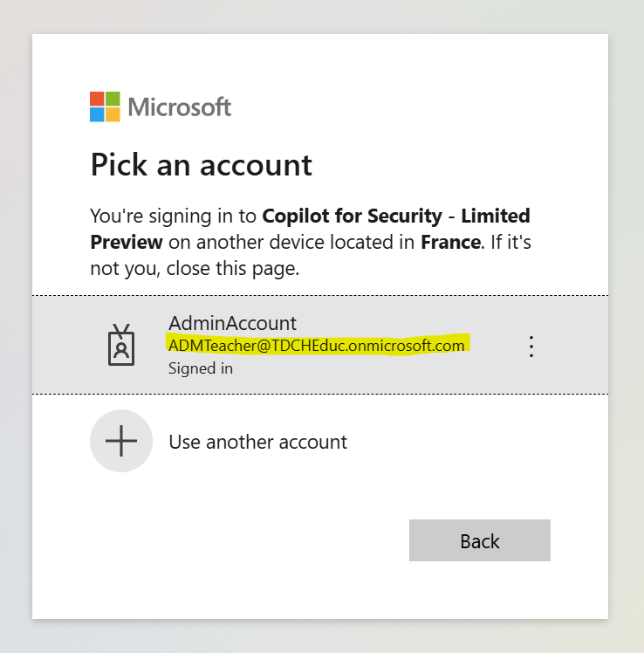The height and width of the screenshot is (653, 644).
Task: Click the bold Limited word
Action: coord(496,216)
